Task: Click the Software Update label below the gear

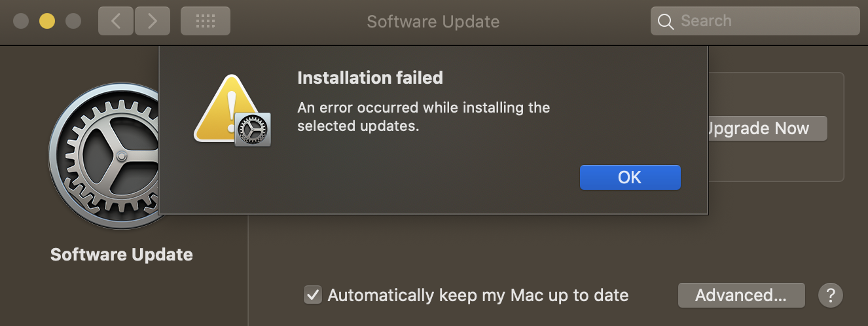Action: coord(122,254)
